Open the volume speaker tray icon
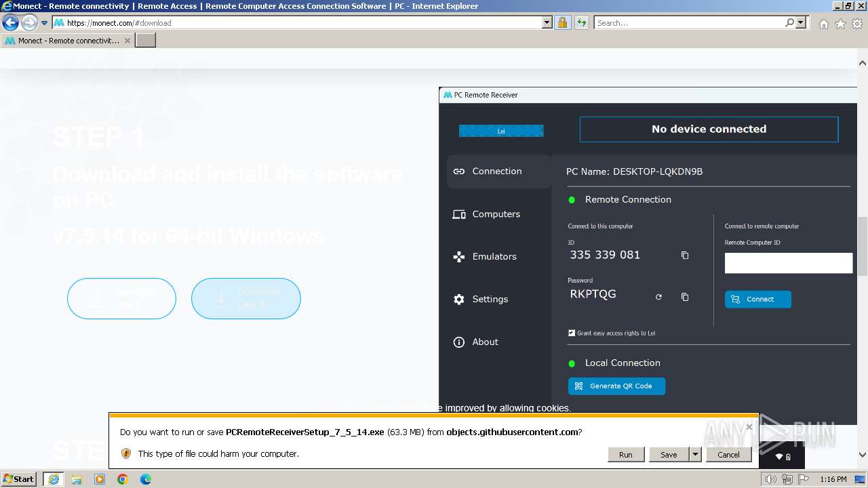The width and height of the screenshot is (868, 488). click(770, 479)
